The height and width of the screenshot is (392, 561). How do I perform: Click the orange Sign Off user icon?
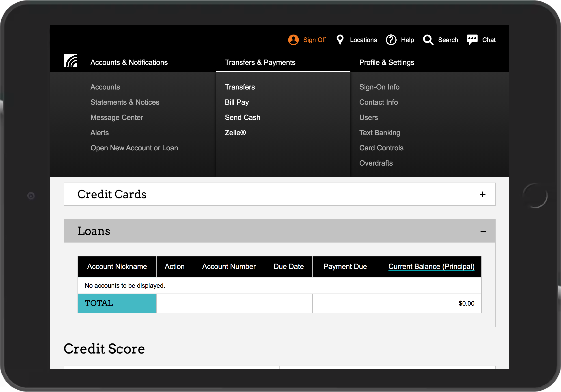(293, 40)
